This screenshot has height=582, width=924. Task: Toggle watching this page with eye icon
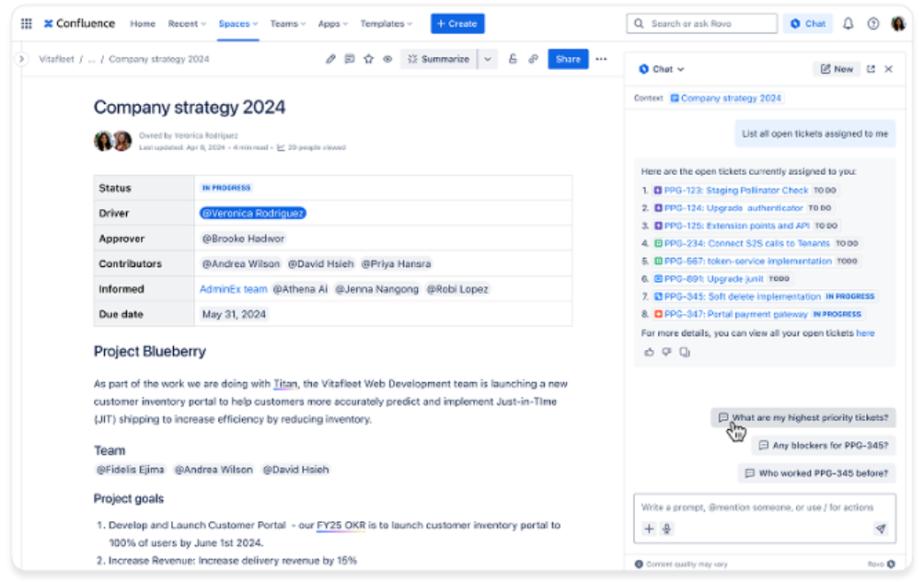[x=387, y=59]
